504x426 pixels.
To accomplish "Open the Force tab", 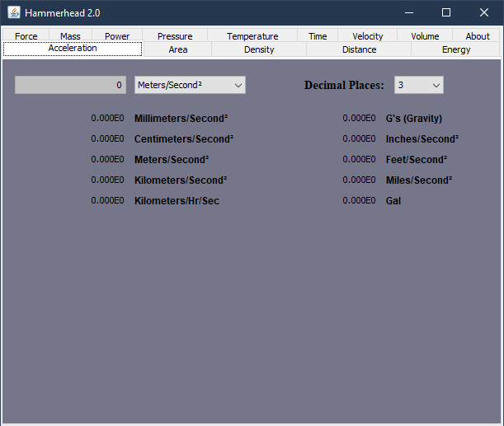I will pos(26,36).
